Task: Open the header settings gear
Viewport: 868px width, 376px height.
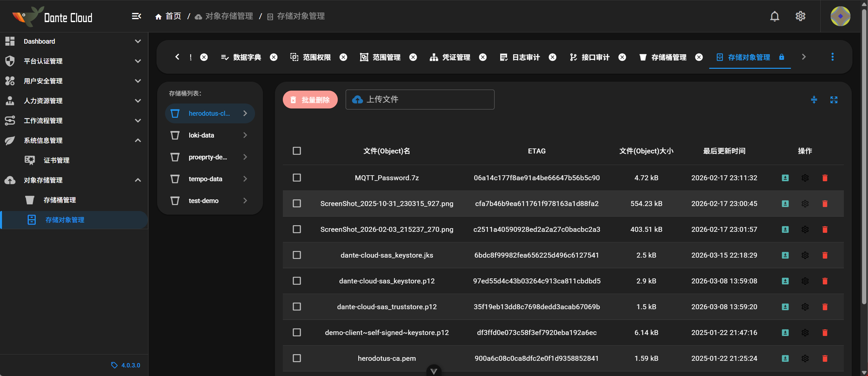Action: pyautogui.click(x=800, y=16)
